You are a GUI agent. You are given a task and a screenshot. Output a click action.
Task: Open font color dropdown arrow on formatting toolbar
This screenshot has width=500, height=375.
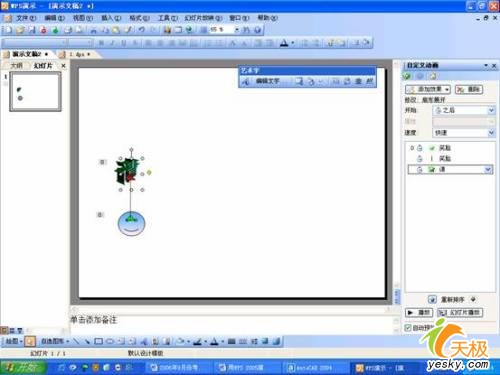[x=293, y=43]
